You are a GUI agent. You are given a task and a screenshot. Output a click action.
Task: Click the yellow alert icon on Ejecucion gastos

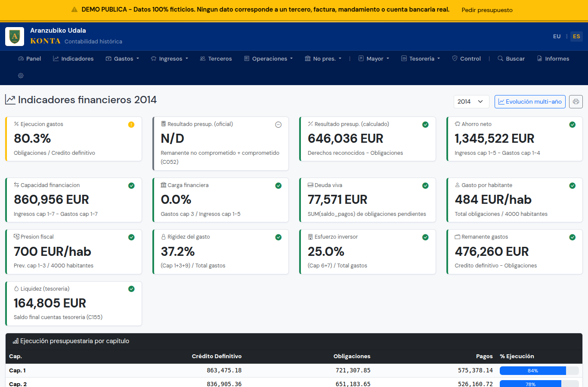point(131,125)
